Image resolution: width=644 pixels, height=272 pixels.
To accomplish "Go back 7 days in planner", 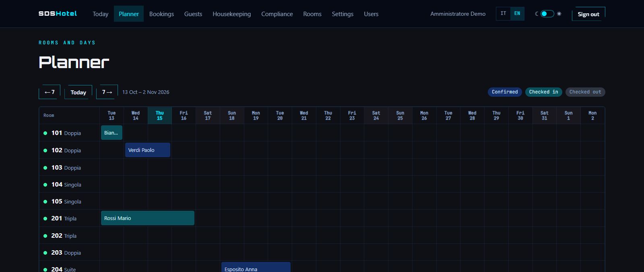I will (x=50, y=92).
